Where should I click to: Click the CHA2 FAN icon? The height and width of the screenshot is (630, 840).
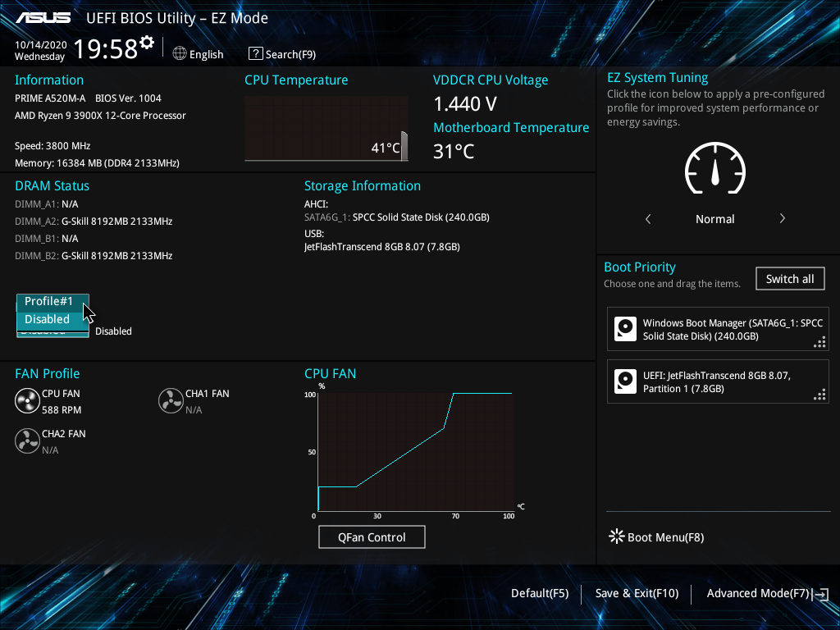coord(27,441)
